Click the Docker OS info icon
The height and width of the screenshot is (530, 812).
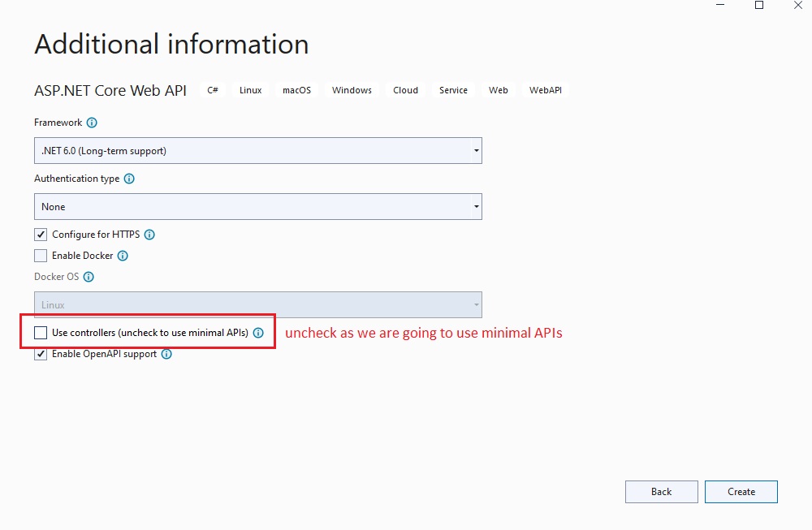89,277
